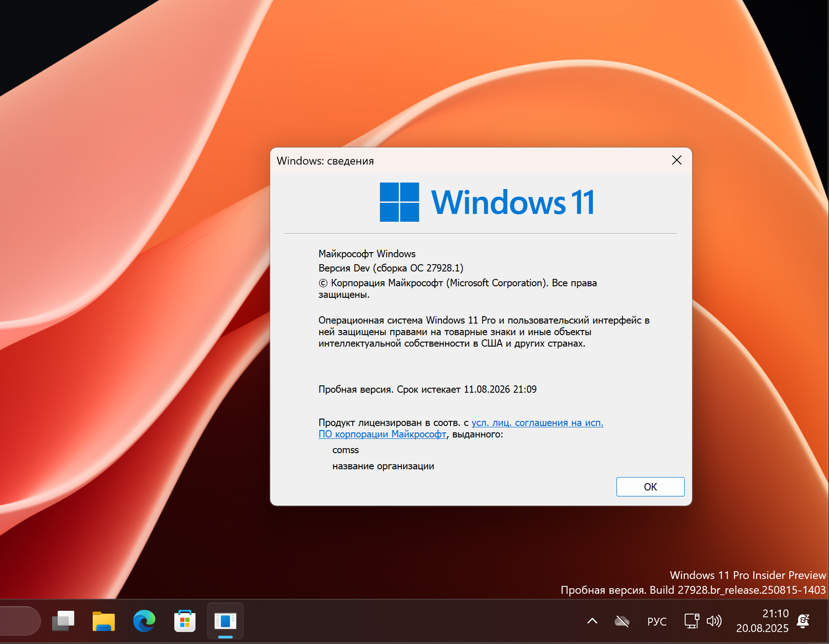Click OK to dismiss the dialog
The width and height of the screenshot is (829, 644).
(x=650, y=486)
